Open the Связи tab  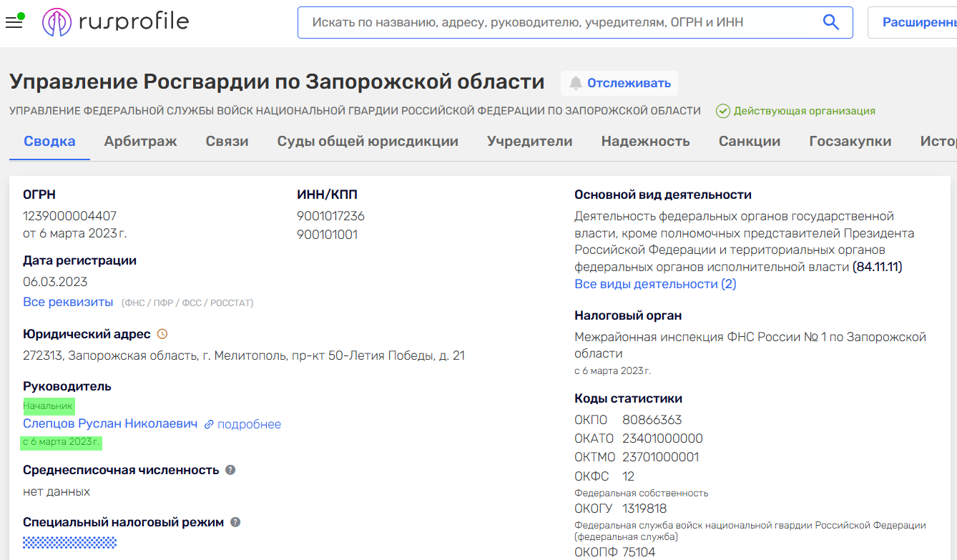[227, 141]
